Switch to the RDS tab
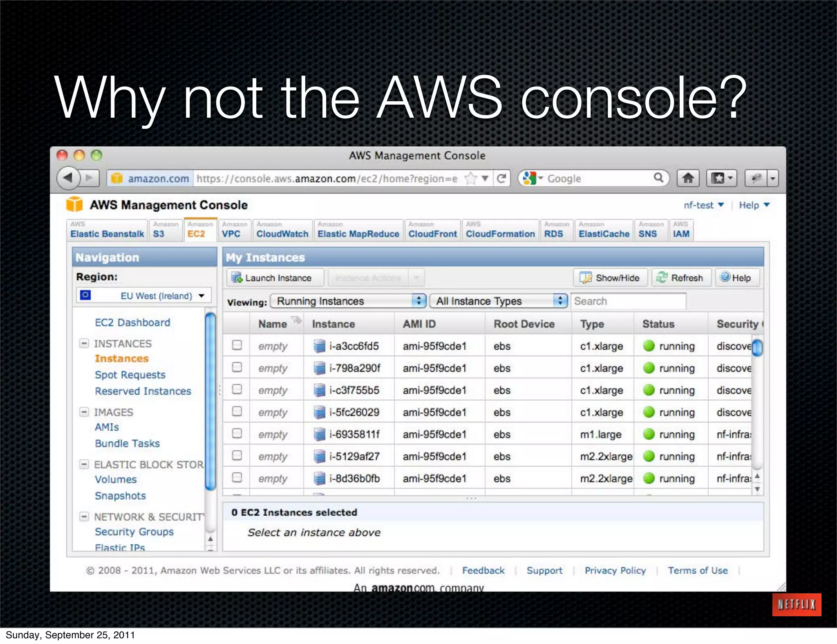Screen dimensions: 837x644 point(556,230)
